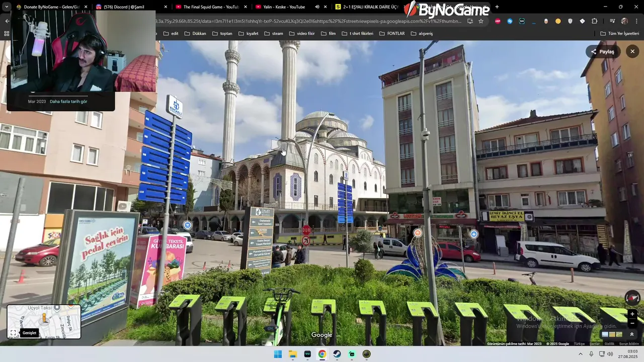
Task: Open the Chrome profile avatar
Action: pyautogui.click(x=624, y=21)
